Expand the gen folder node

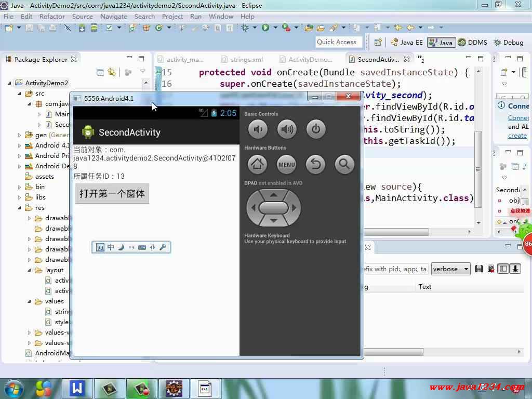pos(19,135)
